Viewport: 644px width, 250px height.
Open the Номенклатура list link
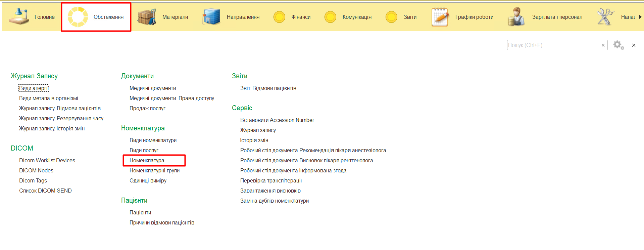tap(147, 160)
